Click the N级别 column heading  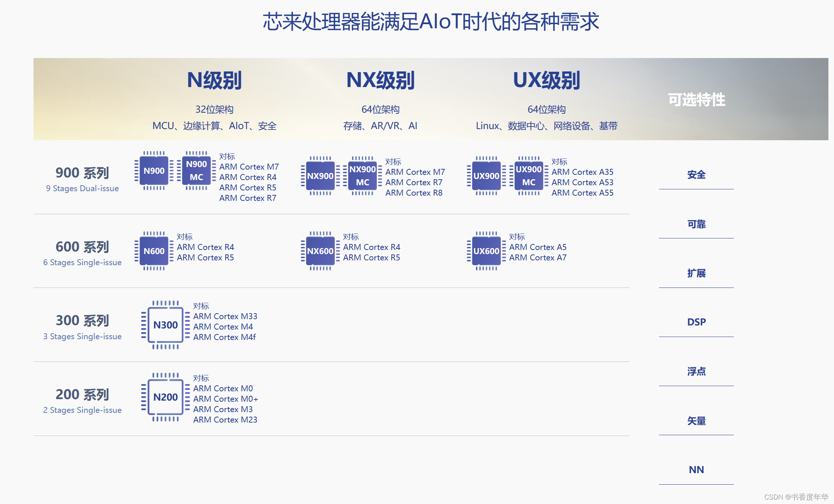click(214, 80)
